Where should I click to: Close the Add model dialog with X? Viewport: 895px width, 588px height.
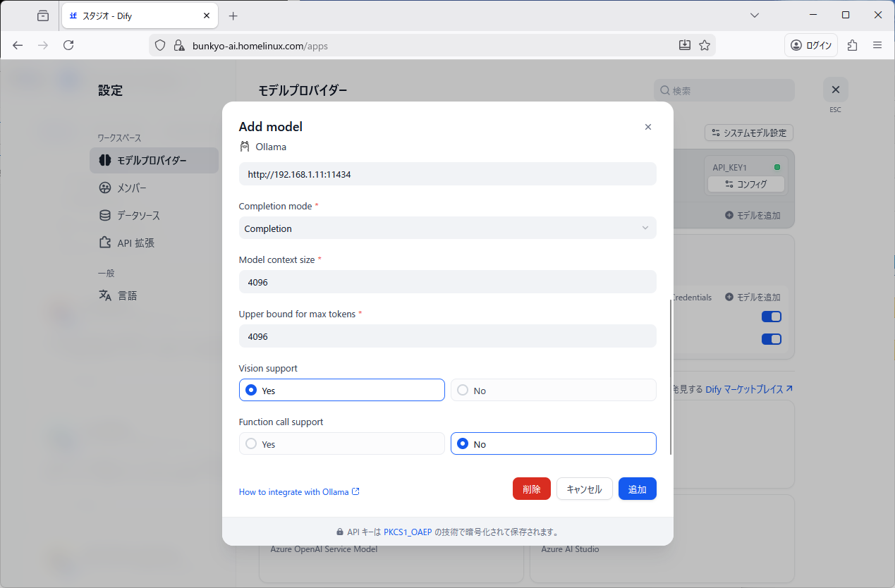(648, 127)
